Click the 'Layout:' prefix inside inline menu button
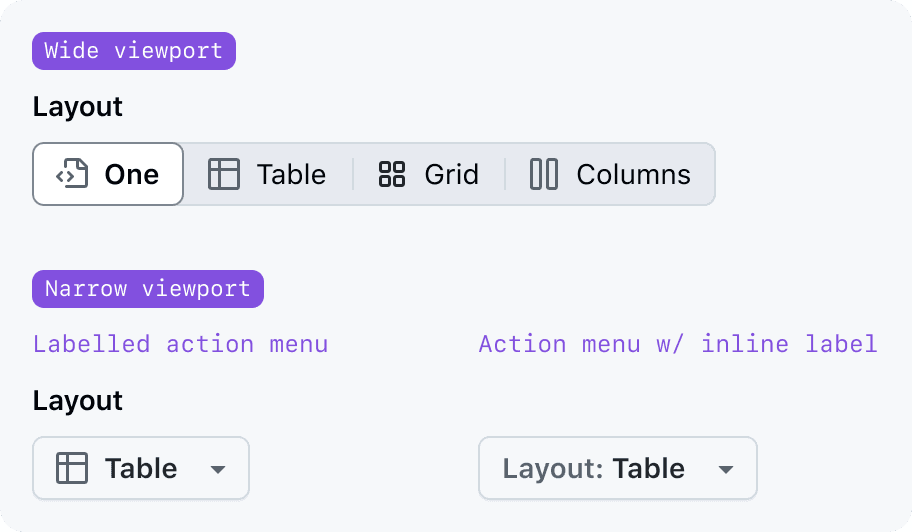 click(554, 468)
